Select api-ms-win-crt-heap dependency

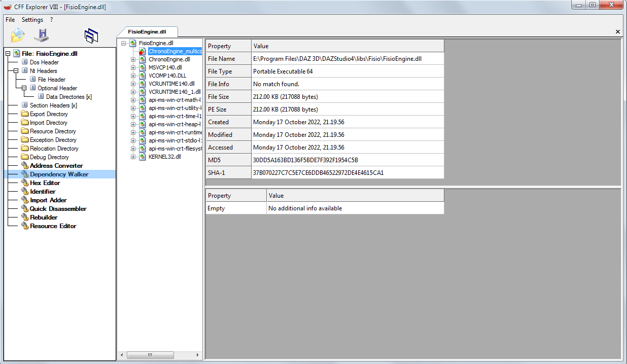pos(175,124)
